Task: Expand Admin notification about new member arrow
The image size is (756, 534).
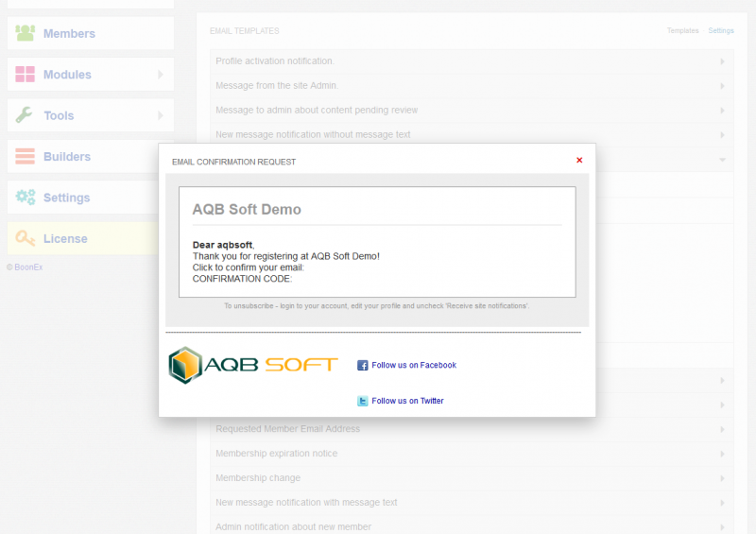Action: 722,527
